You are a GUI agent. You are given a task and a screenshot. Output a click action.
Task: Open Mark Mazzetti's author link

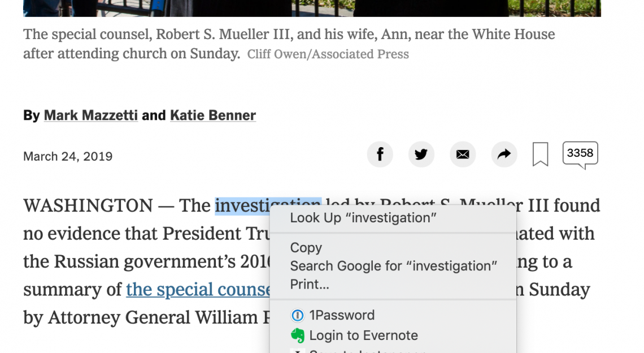tap(91, 115)
